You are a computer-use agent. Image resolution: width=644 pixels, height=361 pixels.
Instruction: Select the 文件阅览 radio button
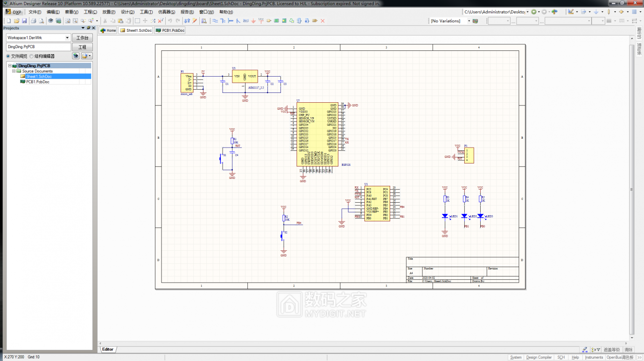(x=8, y=56)
